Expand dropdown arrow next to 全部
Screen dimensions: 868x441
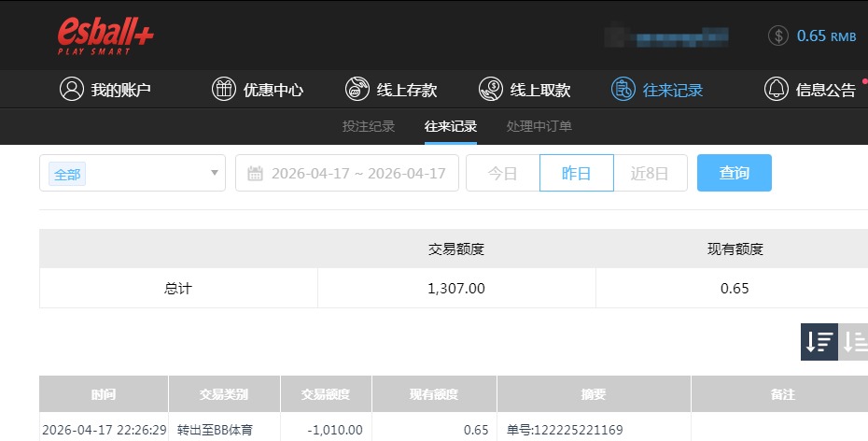click(215, 173)
